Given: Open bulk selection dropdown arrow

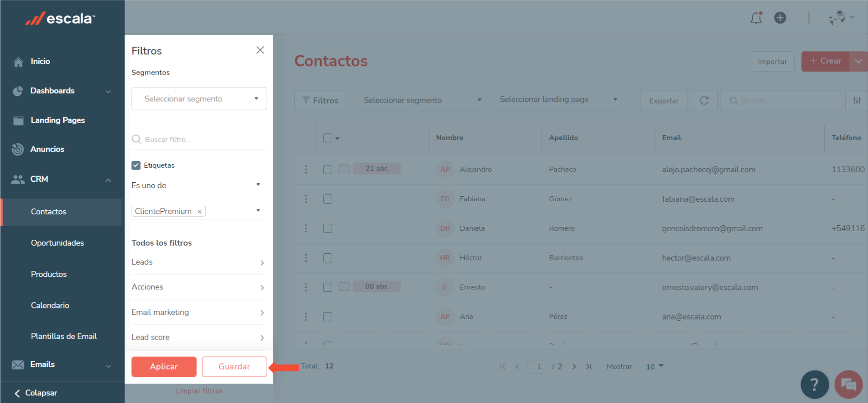Looking at the screenshot, I should 337,138.
